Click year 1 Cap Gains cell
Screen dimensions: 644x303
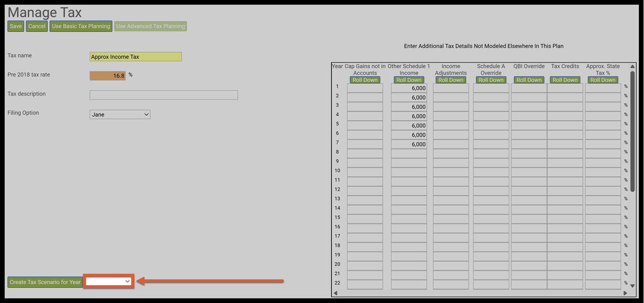point(365,88)
